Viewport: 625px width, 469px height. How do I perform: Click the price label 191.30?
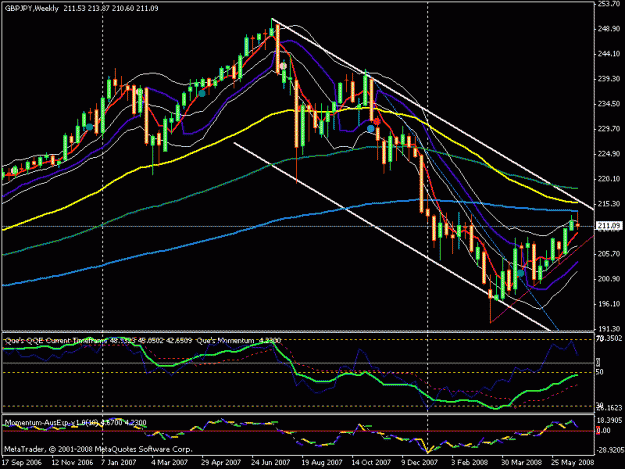tap(609, 329)
